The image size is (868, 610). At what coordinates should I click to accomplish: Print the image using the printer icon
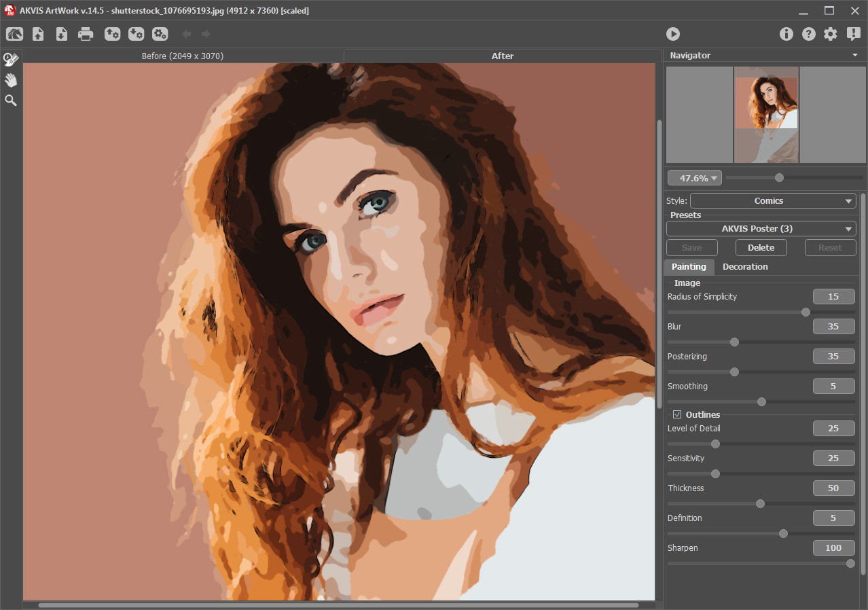click(x=86, y=34)
